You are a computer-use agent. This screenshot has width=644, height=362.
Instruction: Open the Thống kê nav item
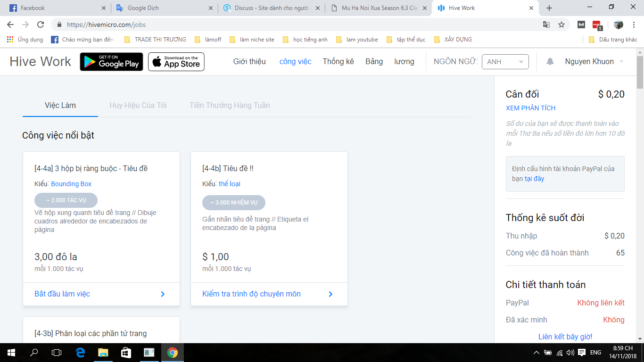click(338, 62)
